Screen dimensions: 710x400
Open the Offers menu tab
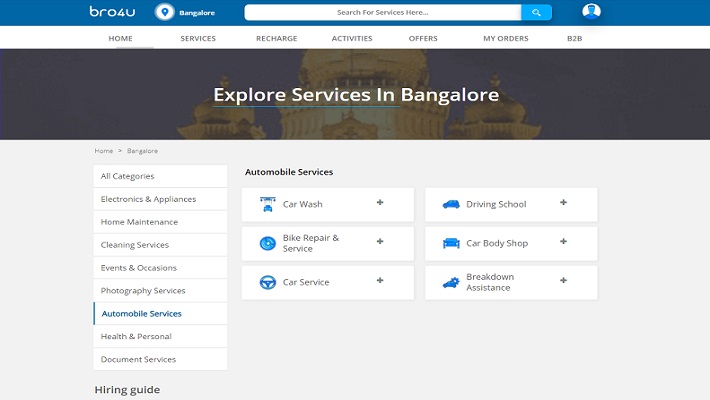pos(423,38)
